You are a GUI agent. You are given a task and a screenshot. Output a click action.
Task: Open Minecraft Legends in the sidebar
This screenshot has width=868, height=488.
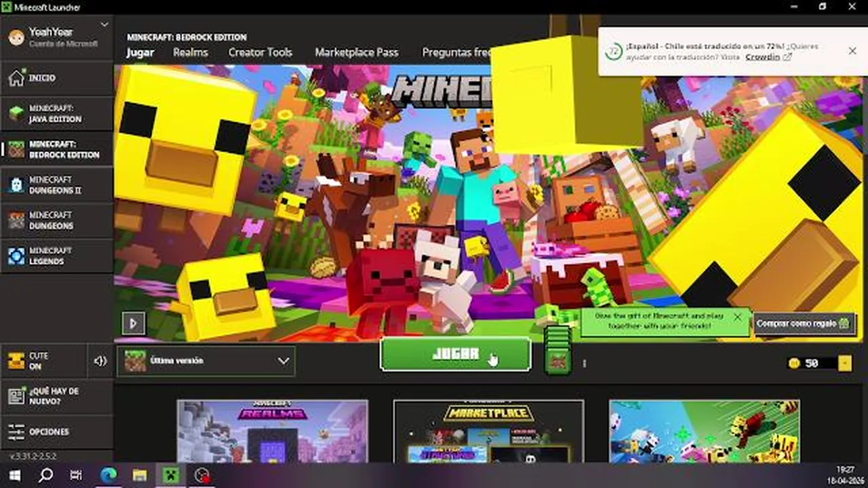pos(57,256)
